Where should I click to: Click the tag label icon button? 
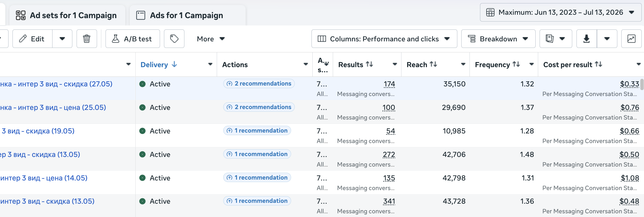(174, 39)
